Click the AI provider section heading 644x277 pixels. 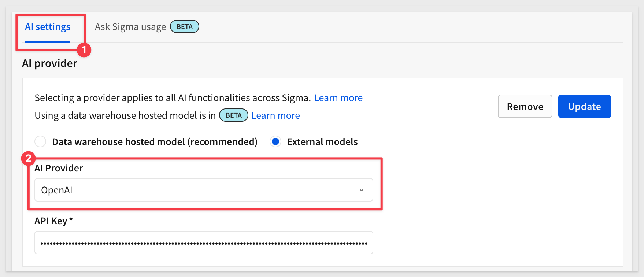tap(49, 63)
